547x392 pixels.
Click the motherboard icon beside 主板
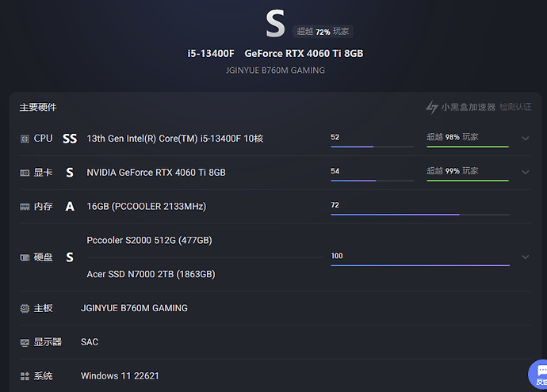point(25,308)
